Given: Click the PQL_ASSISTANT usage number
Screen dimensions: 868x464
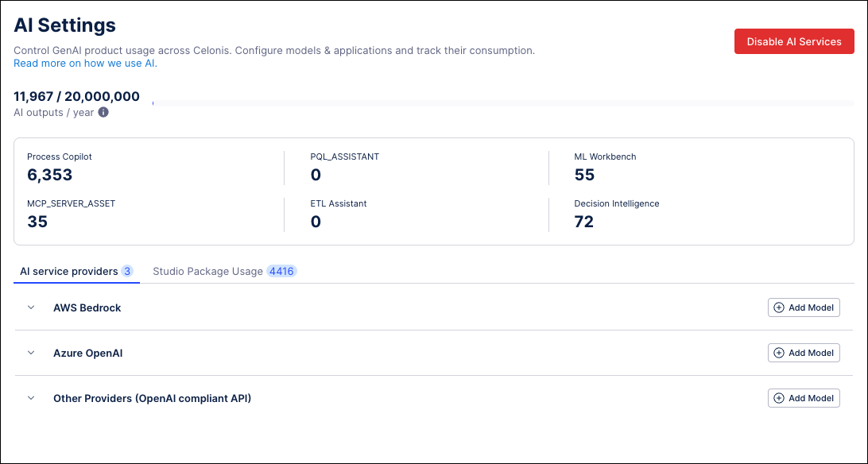Looking at the screenshot, I should (x=316, y=175).
